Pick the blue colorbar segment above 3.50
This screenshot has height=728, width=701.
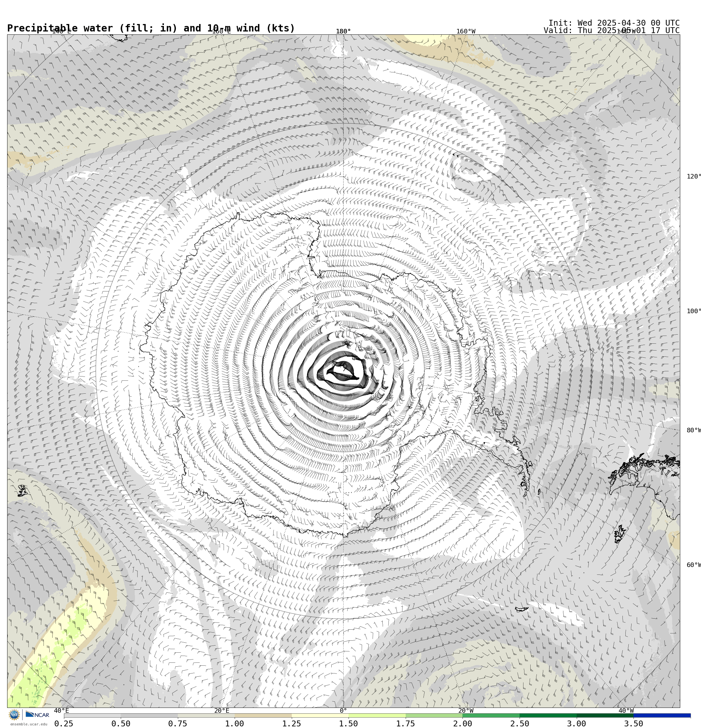pos(662,715)
